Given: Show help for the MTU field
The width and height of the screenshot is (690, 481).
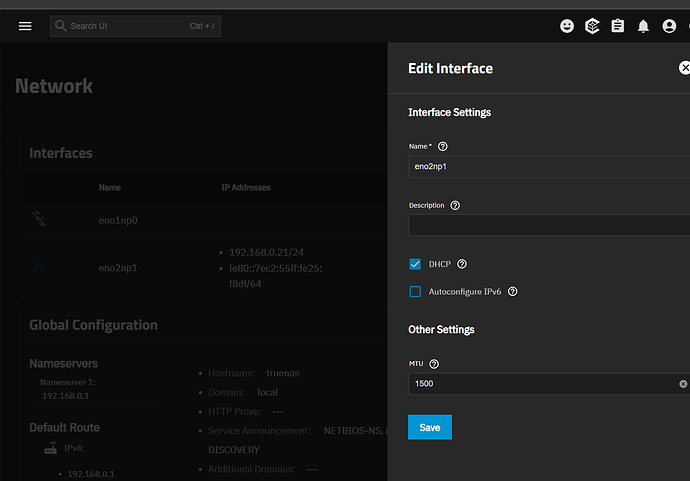Looking at the screenshot, I should (x=434, y=364).
